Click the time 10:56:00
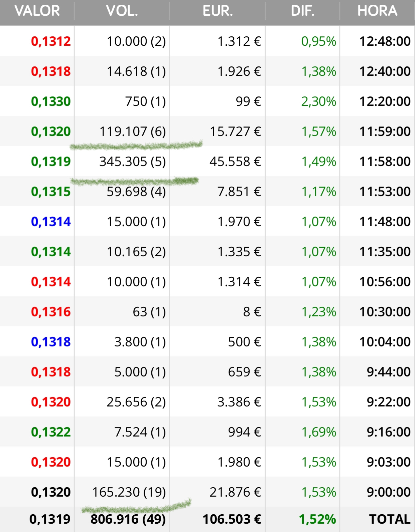Viewport: 415px width, 532px height. [385, 282]
